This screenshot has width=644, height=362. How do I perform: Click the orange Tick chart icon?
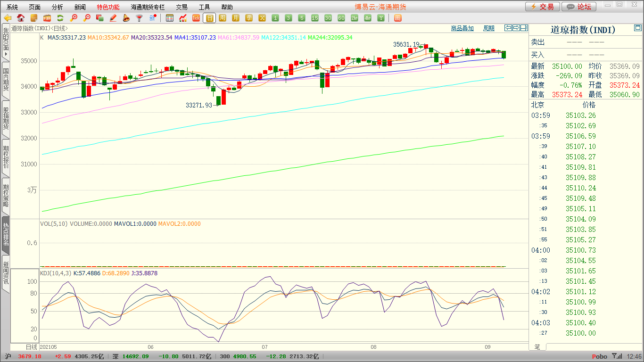point(196,18)
